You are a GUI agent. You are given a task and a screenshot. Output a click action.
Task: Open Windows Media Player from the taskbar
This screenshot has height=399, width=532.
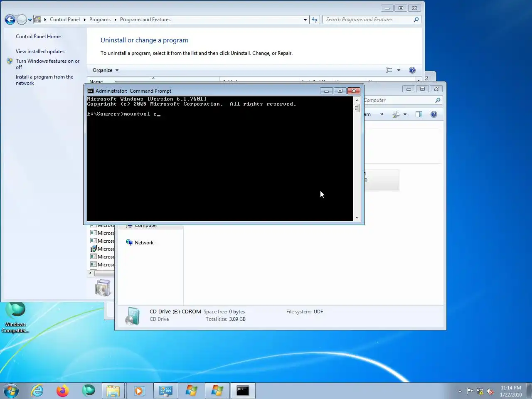click(139, 391)
